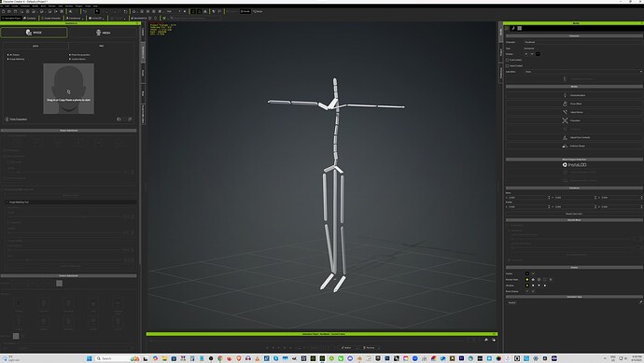Collapse the Transform section header
The width and height of the screenshot is (644, 363).
pos(574,188)
